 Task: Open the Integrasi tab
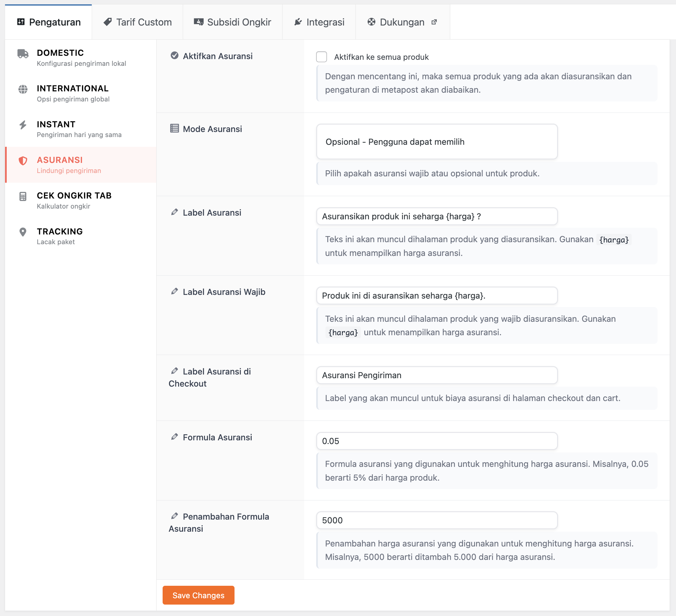319,22
